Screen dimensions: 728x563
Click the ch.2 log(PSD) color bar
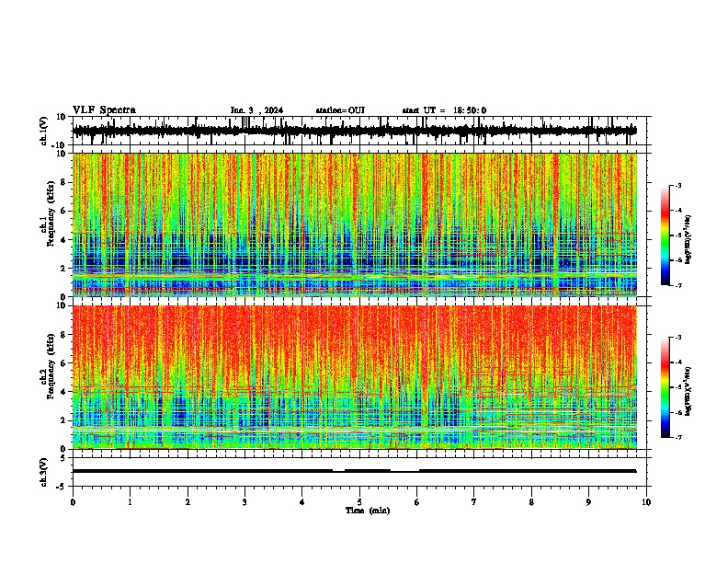pos(665,387)
